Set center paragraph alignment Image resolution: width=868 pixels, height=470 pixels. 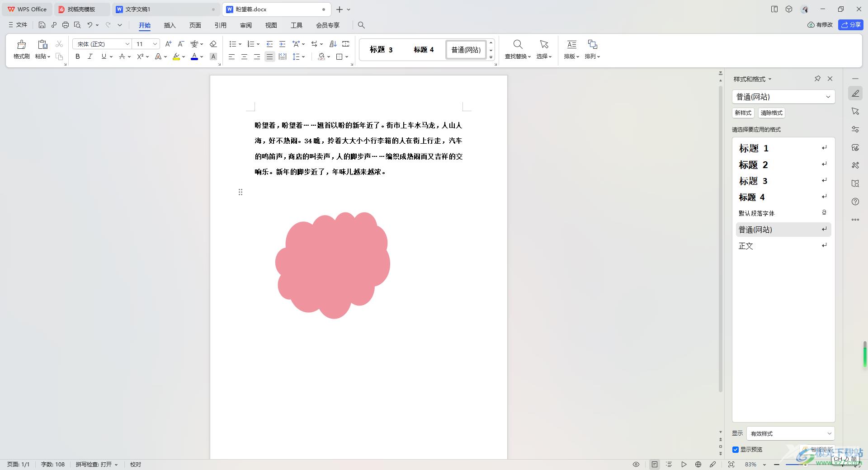pyautogui.click(x=244, y=56)
